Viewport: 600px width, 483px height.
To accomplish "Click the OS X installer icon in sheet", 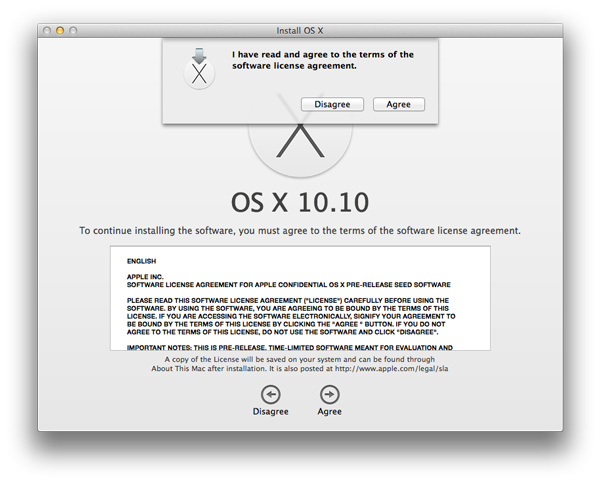I will point(199,69).
